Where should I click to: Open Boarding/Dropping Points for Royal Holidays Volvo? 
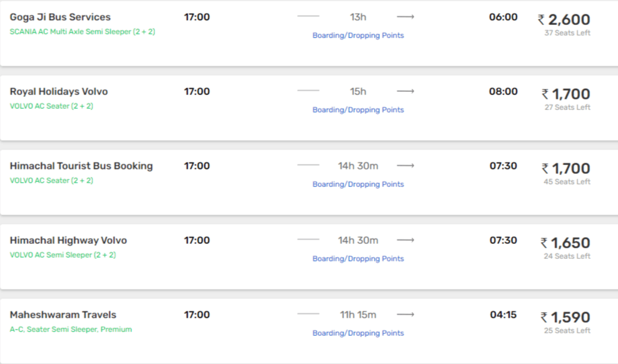pos(358,110)
